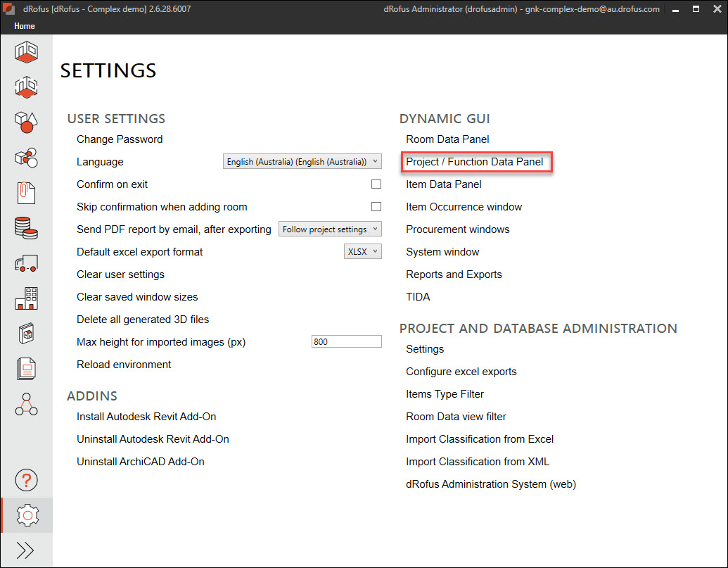Viewport: 728px width, 568px height.
Task: Open the Send PDF report dropdown
Action: click(x=330, y=229)
